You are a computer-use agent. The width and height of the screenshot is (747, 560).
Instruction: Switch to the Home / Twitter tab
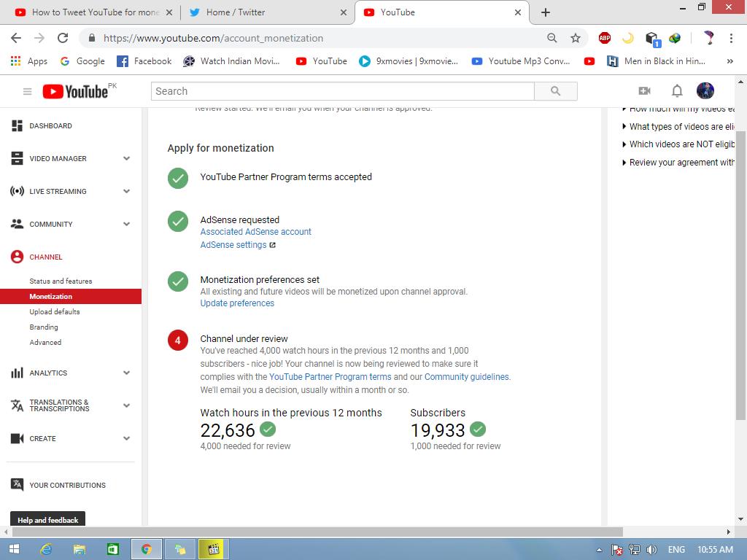point(267,12)
